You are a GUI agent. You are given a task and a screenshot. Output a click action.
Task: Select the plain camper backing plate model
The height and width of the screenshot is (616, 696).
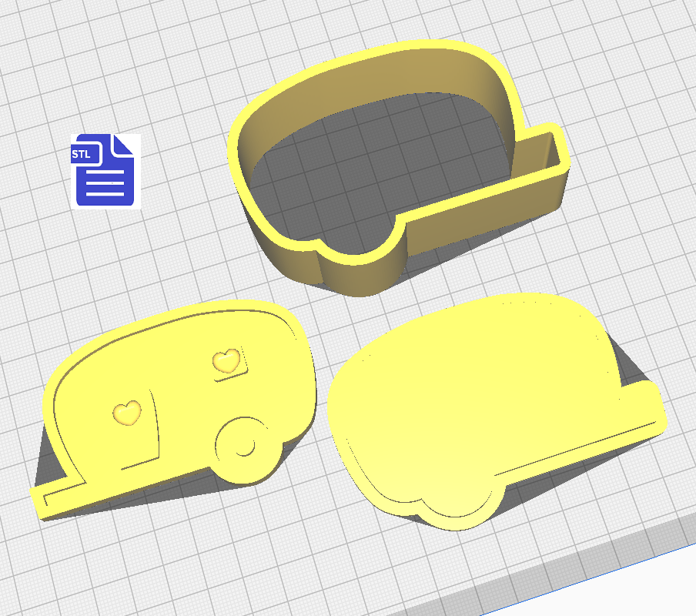point(477,400)
